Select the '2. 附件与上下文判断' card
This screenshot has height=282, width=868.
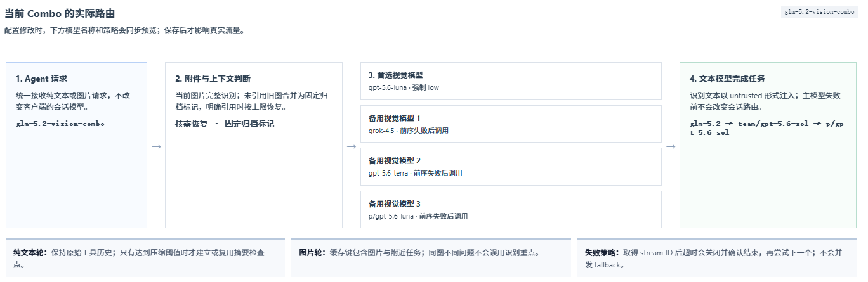click(254, 145)
